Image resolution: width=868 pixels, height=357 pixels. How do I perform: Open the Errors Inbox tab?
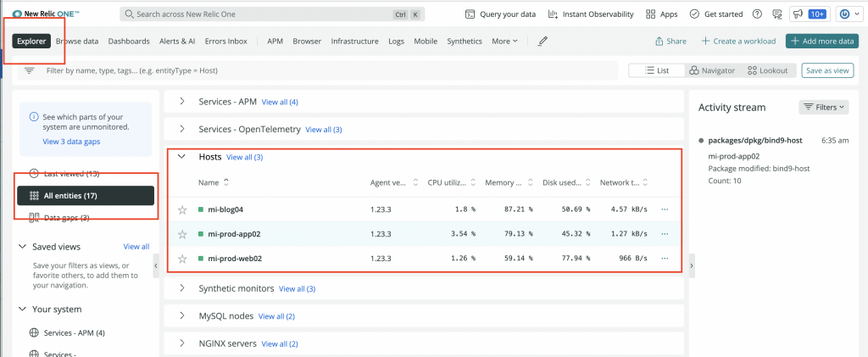click(225, 41)
